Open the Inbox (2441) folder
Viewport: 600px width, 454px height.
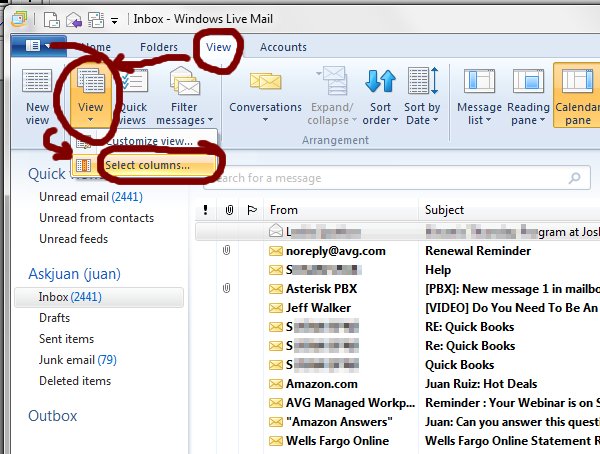99,297
